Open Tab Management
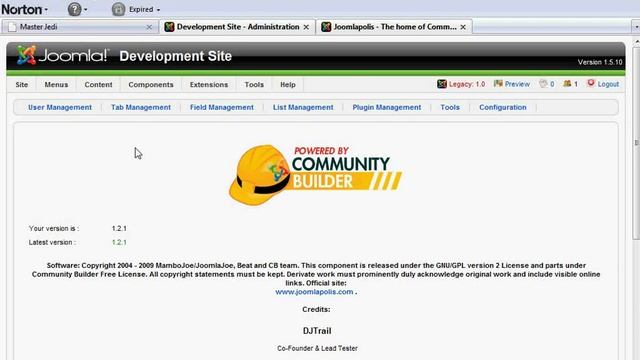Image resolution: width=640 pixels, height=360 pixels. click(141, 107)
